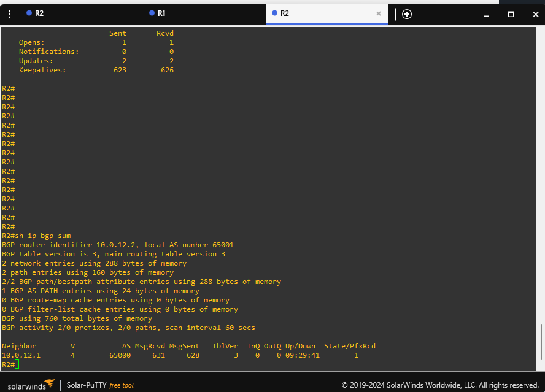Screen dimensions: 545x392
Task: Click the 'BGP using 760 total bytes' line
Action: (77, 318)
